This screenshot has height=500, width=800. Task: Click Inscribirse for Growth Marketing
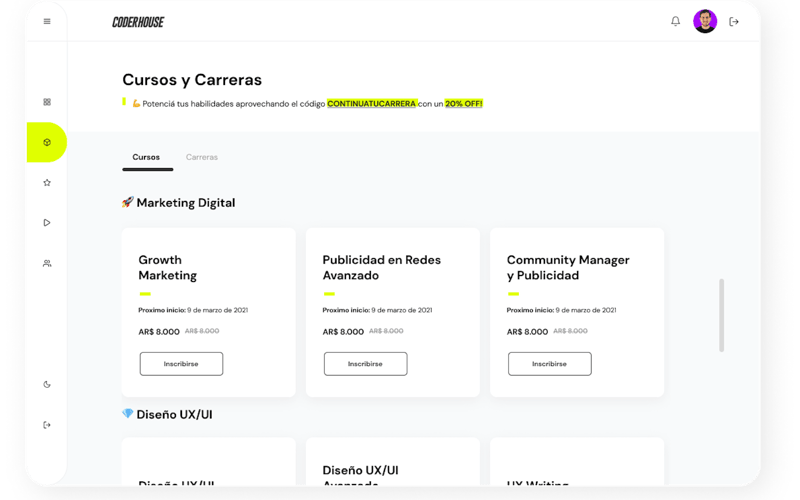tap(181, 364)
